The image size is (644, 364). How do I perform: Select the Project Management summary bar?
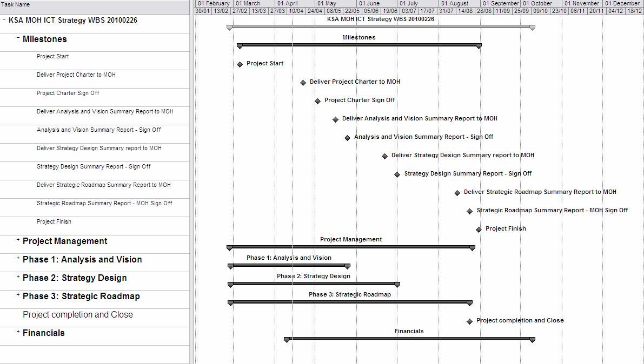(x=351, y=247)
